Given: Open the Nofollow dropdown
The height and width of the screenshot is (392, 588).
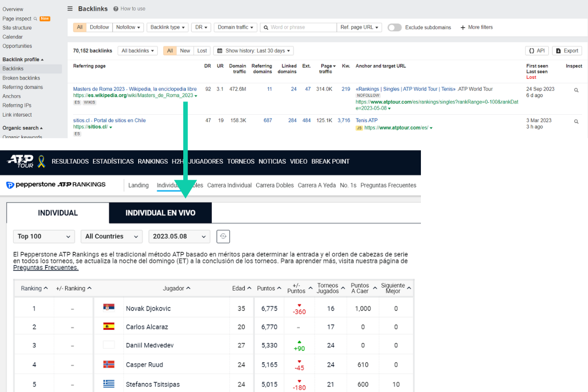Looking at the screenshot, I should pos(128,27).
